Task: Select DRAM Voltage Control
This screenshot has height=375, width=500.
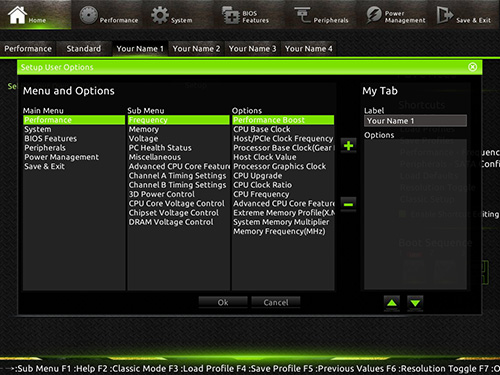Action: [179, 222]
